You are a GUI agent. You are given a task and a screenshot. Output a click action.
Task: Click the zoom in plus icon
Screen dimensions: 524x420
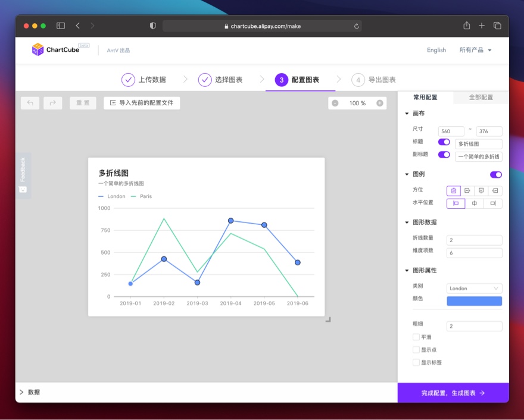tap(379, 102)
